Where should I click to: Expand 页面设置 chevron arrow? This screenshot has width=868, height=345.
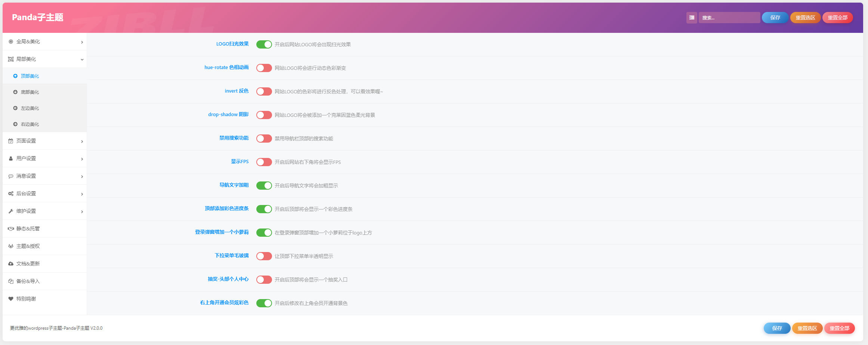82,142
